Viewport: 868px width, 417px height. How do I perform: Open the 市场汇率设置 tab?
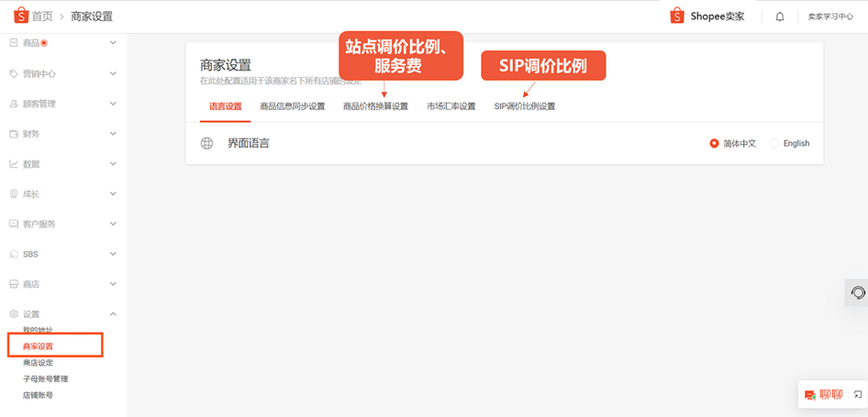[x=451, y=106]
